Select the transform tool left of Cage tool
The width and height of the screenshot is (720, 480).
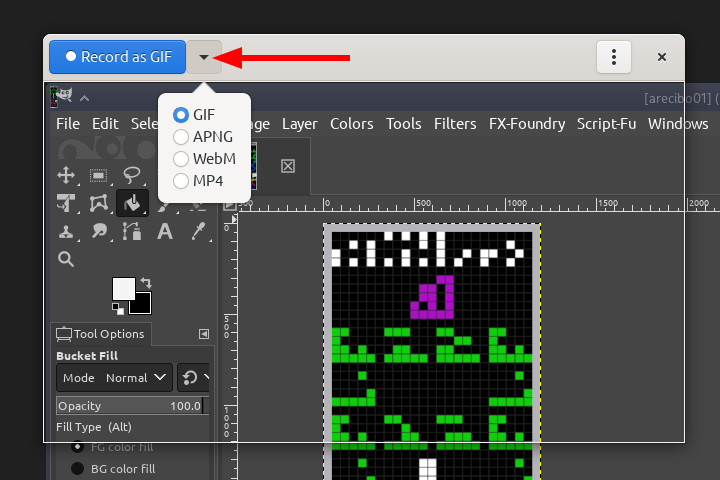[66, 203]
